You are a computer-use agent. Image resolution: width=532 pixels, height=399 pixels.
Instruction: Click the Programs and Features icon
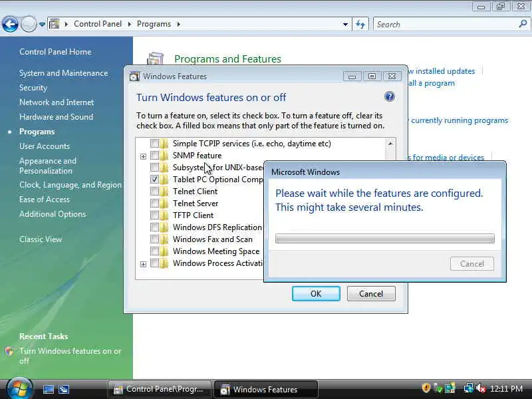(x=156, y=59)
